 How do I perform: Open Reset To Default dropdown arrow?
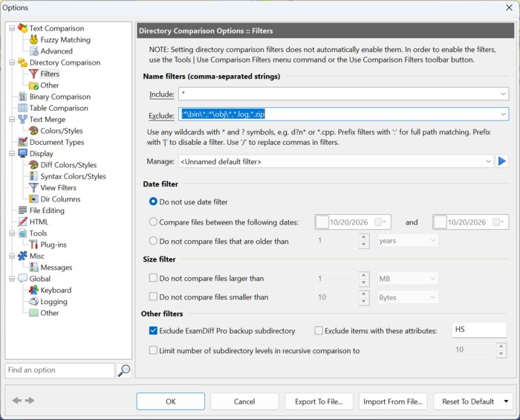(x=506, y=401)
